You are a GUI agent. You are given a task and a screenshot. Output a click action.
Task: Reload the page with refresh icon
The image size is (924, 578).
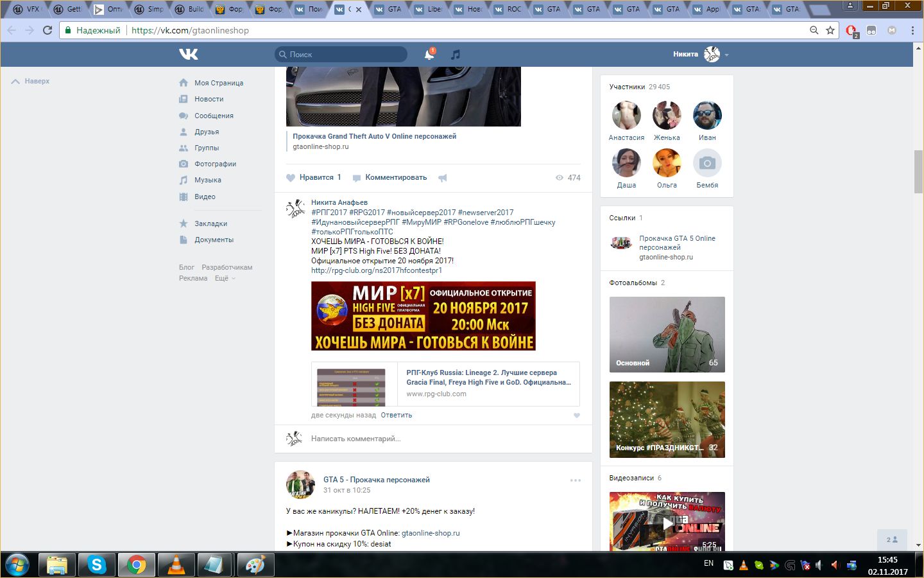[x=47, y=30]
